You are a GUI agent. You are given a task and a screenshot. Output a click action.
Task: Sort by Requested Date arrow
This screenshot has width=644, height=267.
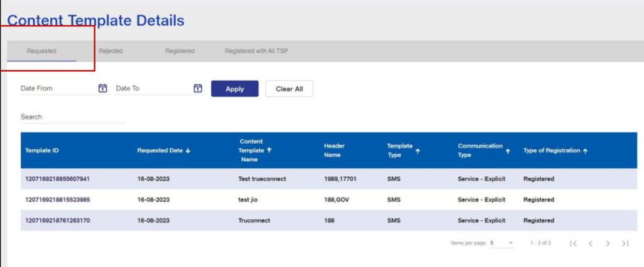click(x=188, y=151)
